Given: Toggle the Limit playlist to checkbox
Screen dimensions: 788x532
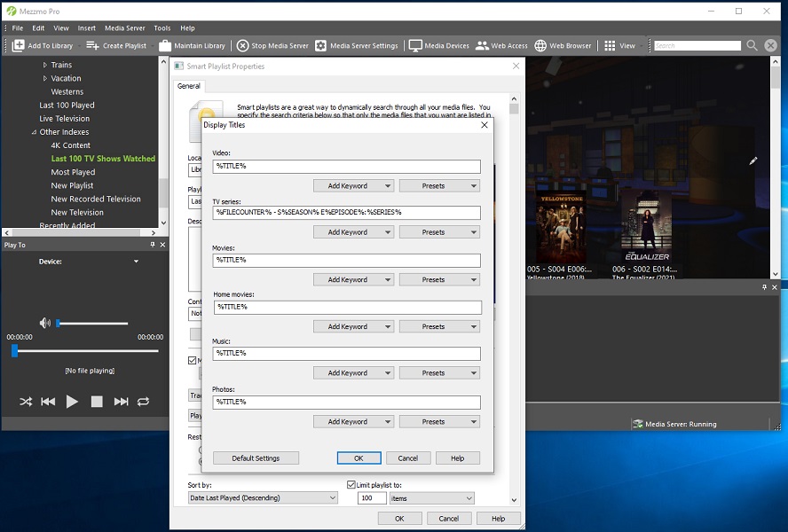Looking at the screenshot, I should click(x=351, y=485).
